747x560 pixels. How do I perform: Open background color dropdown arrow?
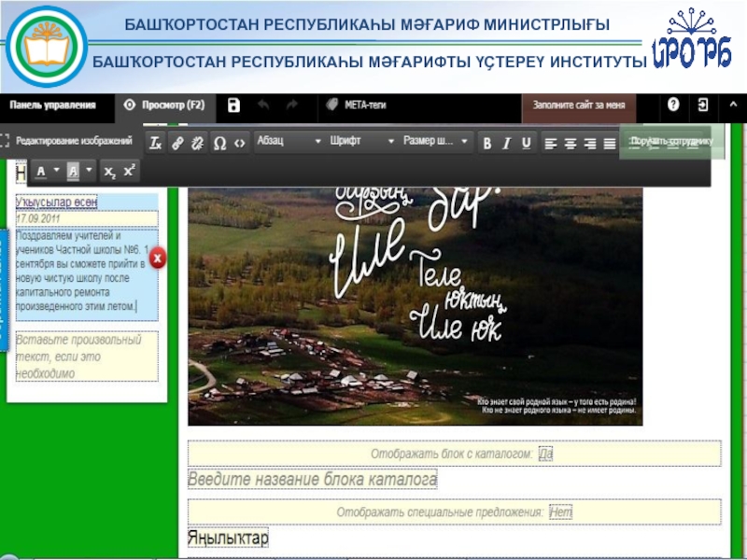pyautogui.click(x=89, y=170)
